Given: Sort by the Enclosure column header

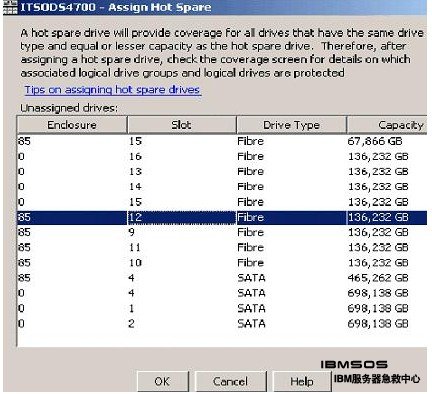Looking at the screenshot, I should pyautogui.click(x=72, y=125).
